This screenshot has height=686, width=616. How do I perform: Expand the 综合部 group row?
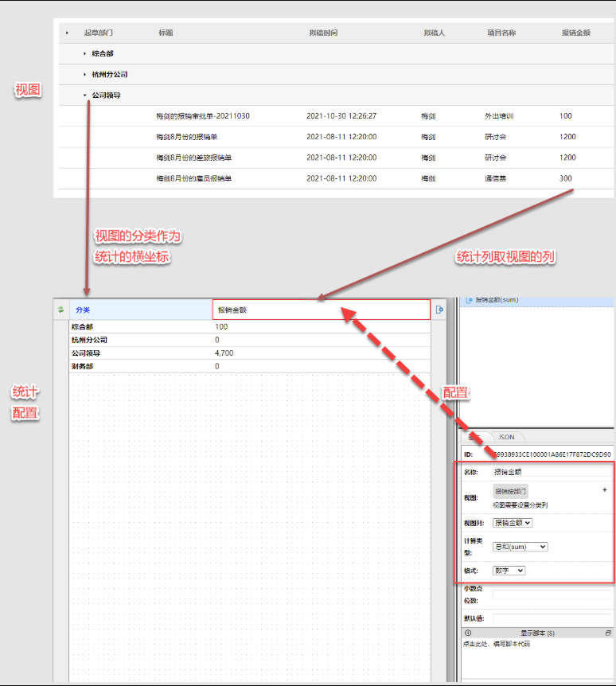click(x=85, y=53)
